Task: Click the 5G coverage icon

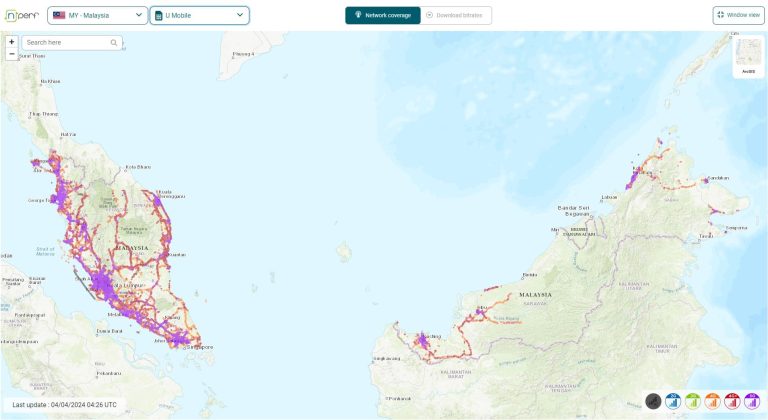Action: (751, 401)
